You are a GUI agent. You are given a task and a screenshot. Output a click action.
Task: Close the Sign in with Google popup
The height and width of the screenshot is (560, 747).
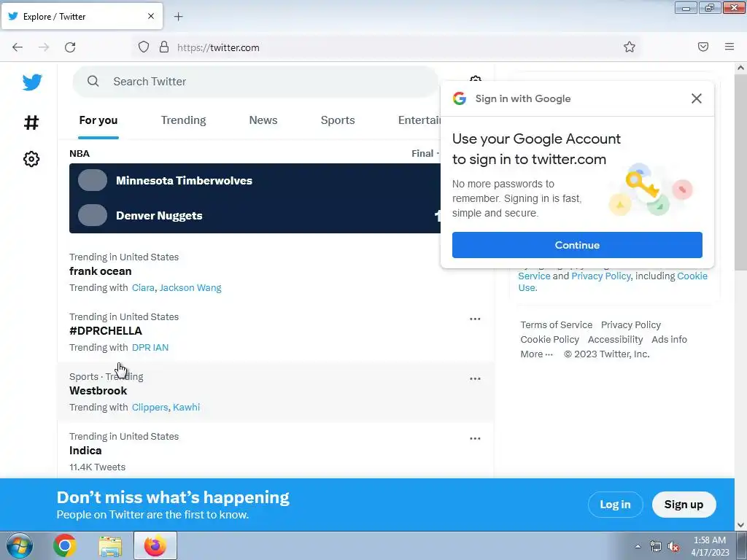coord(697,98)
